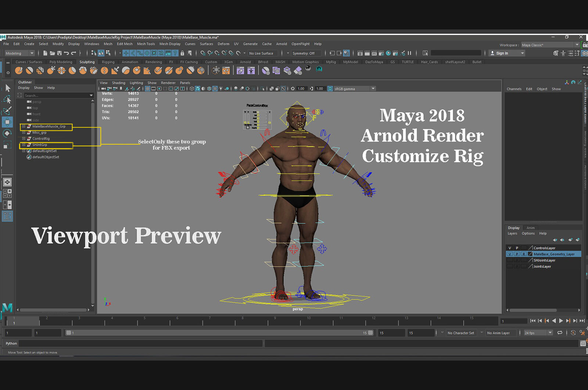
Task: Toggle R display type of MaleBase_Geometry_Layer
Action: 524,254
